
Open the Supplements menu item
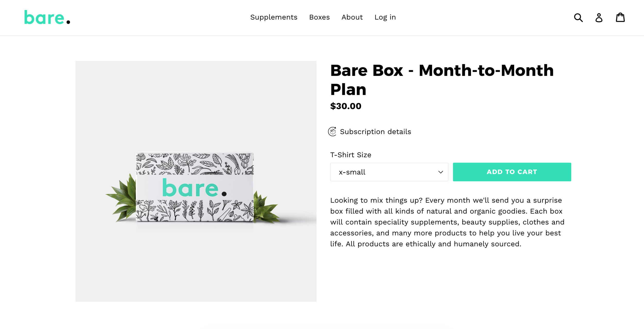(274, 17)
